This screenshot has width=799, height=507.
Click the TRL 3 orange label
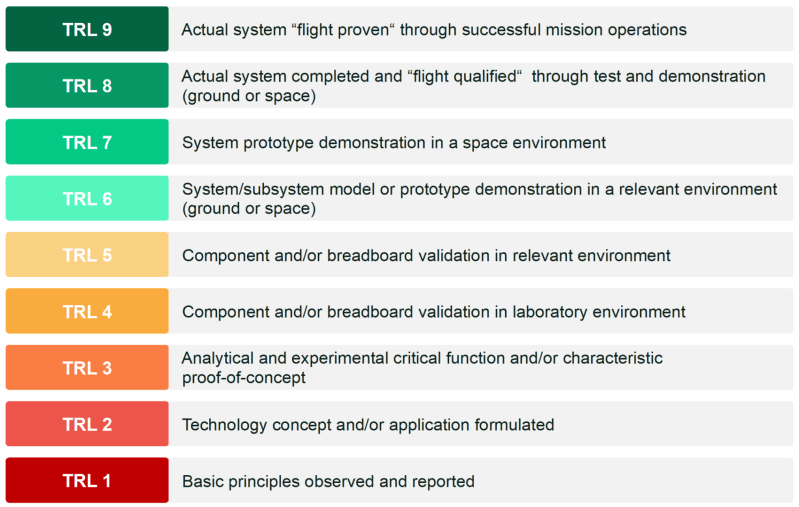(x=87, y=367)
